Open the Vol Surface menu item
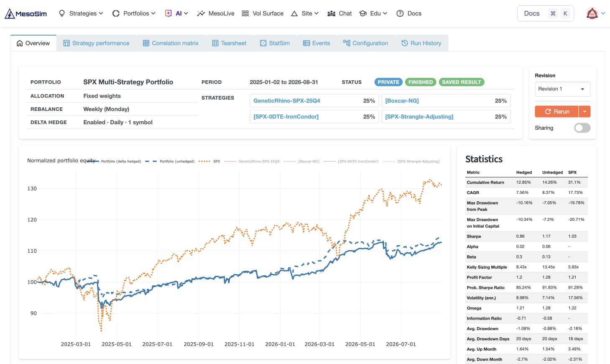 point(263,13)
